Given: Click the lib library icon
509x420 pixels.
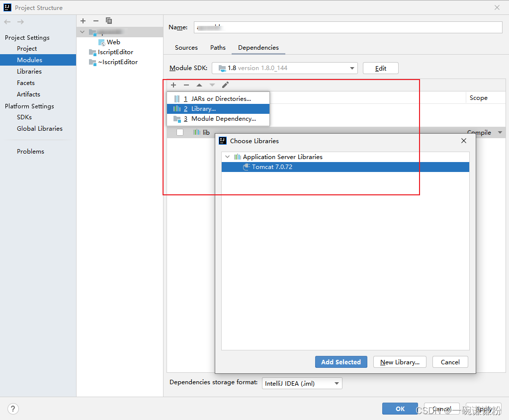Looking at the screenshot, I should coord(197,132).
